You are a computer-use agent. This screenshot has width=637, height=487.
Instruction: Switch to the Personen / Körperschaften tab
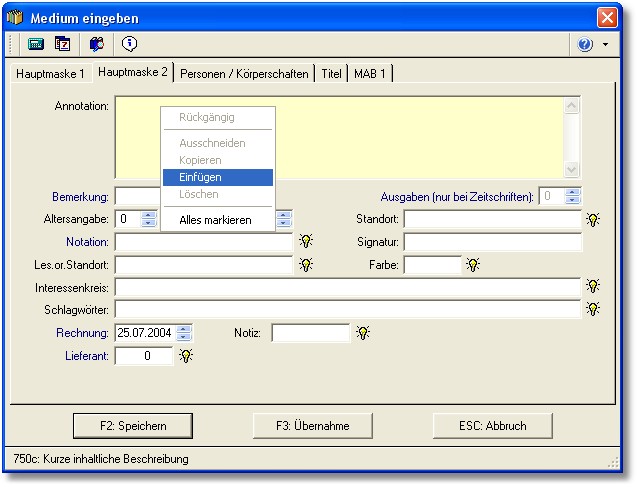tap(244, 74)
